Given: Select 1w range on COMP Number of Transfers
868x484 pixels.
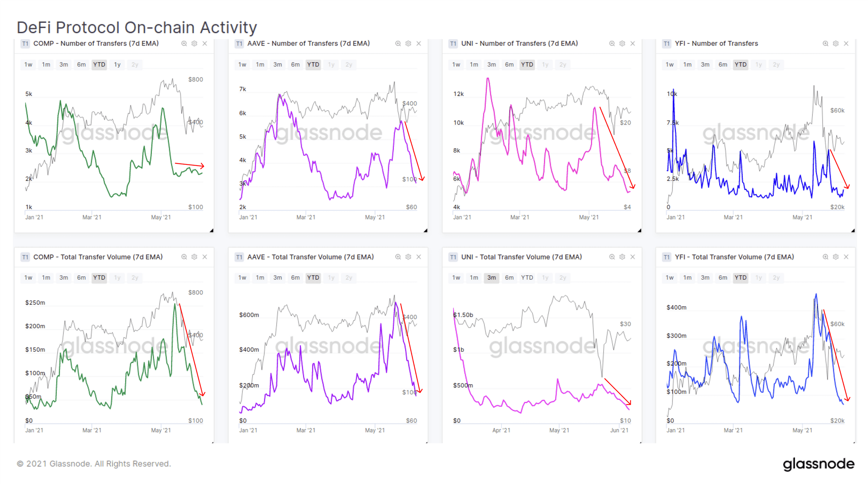Looking at the screenshot, I should [28, 64].
